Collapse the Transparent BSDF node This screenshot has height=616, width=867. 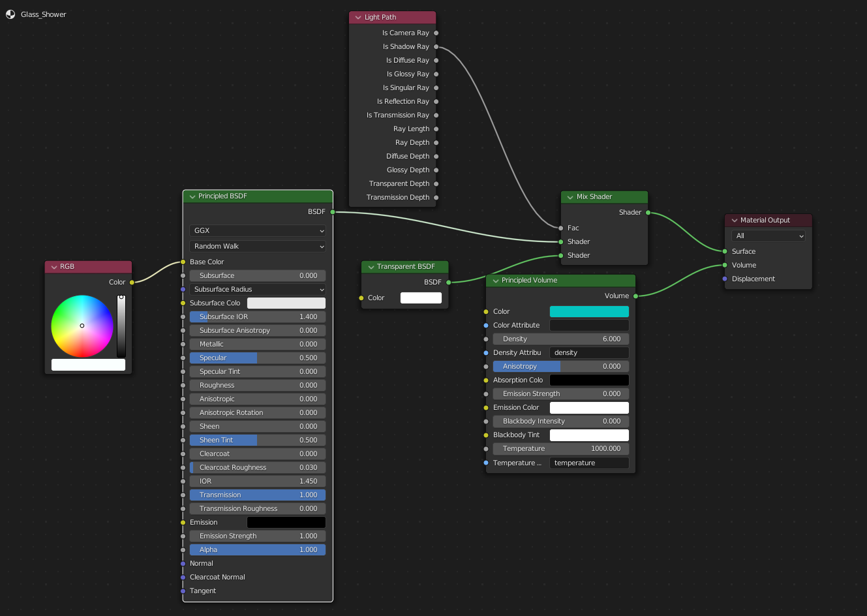[x=371, y=267]
